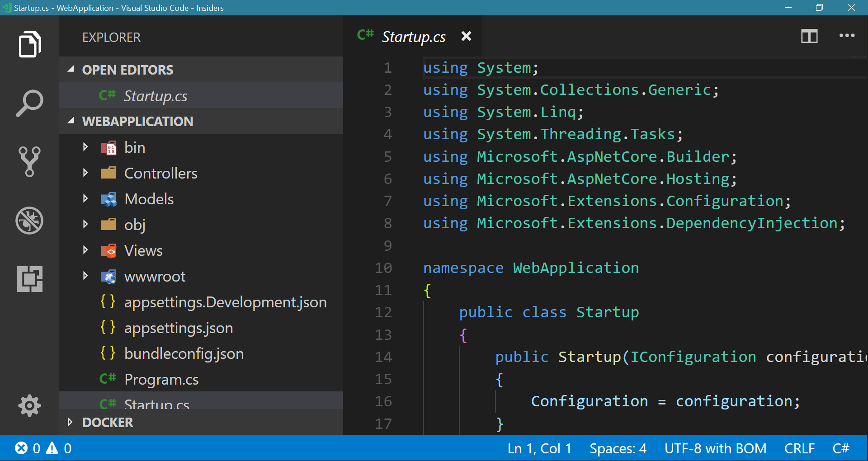Click line number 10 in gutter
The image size is (868, 461).
click(383, 268)
